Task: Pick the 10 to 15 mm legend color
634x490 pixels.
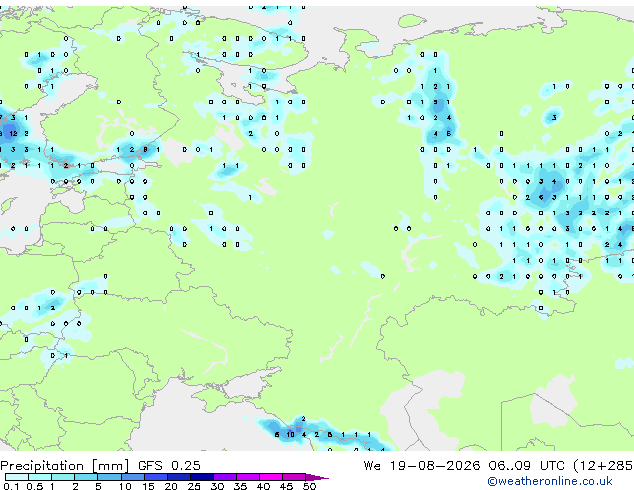Action: [132, 477]
